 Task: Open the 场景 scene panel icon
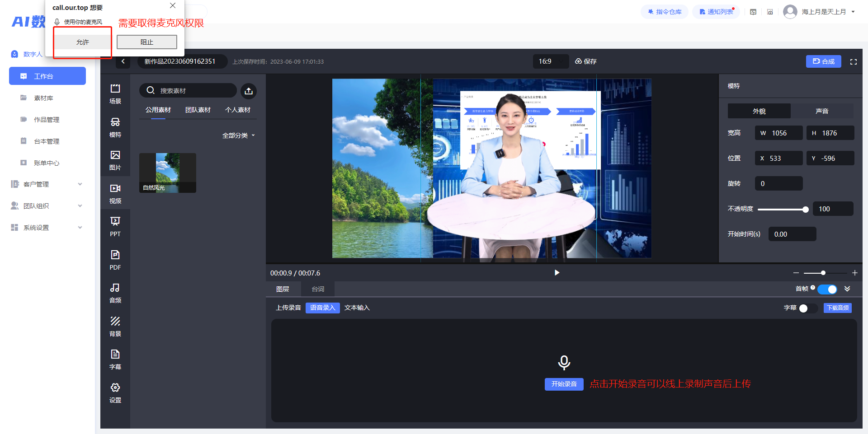point(115,93)
